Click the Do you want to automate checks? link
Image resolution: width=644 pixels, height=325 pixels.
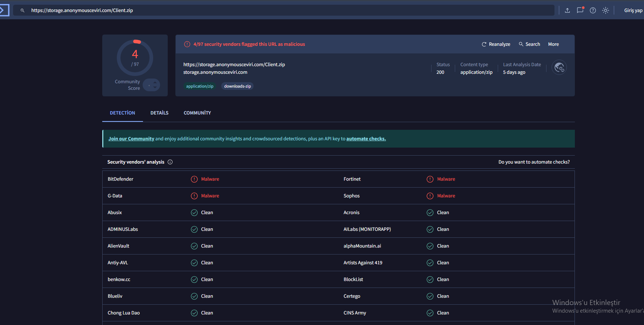[534, 162]
